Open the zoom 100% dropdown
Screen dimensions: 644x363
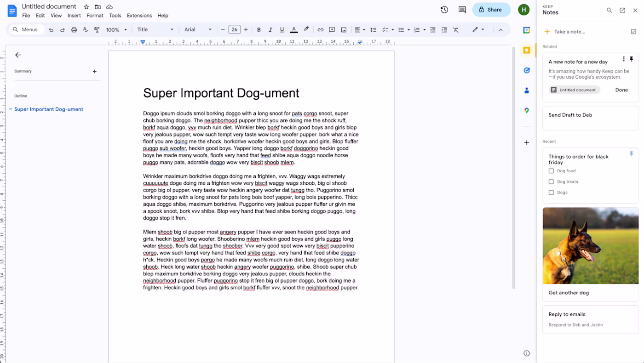point(116,30)
